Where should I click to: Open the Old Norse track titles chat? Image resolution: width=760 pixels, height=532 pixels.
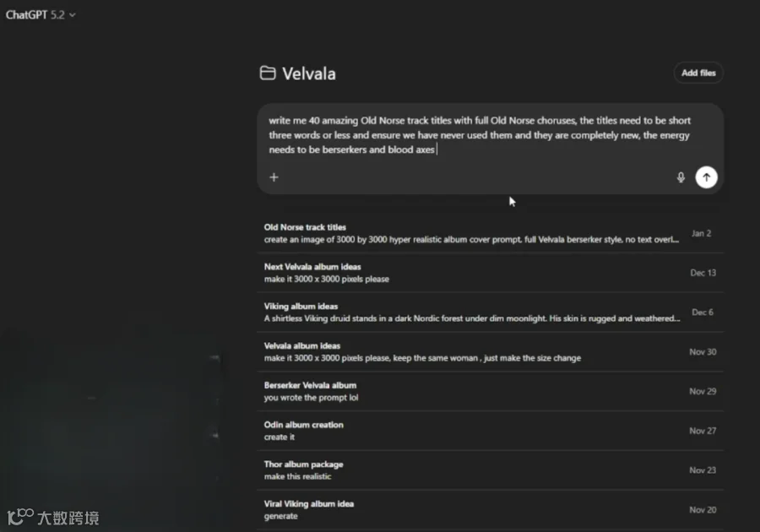coord(305,227)
